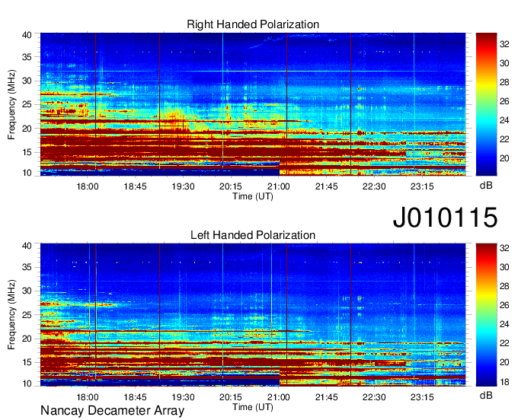Click the 18:45 tick label on top plot

(135, 186)
